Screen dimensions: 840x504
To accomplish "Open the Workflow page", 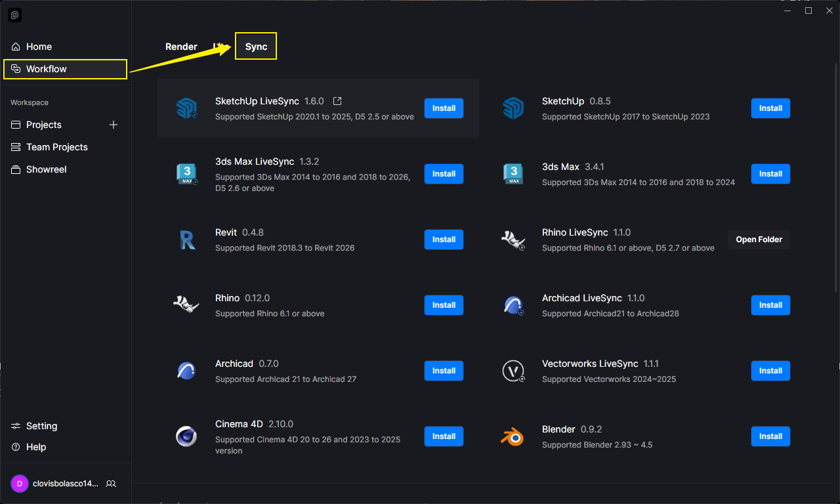I will point(66,69).
